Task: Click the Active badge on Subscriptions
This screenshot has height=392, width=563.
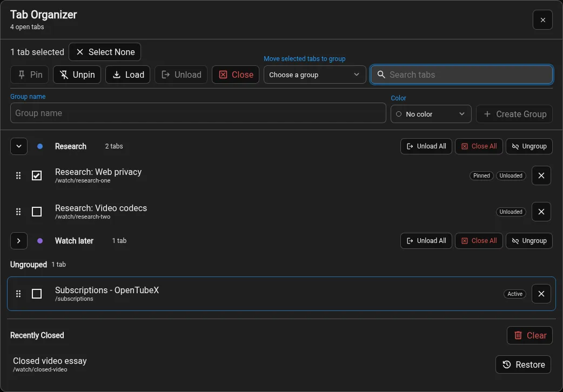Action: (x=515, y=294)
